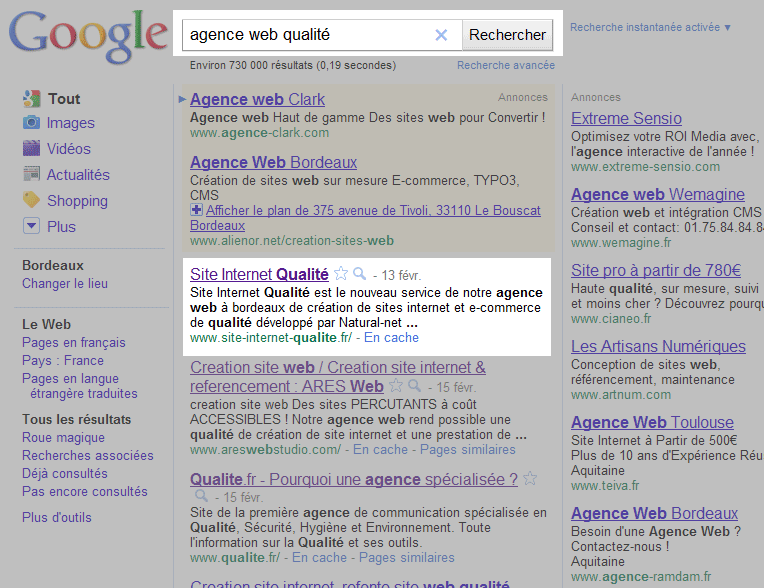
Task: Open Agence Web Bordeaux ad in center column
Action: 273,162
